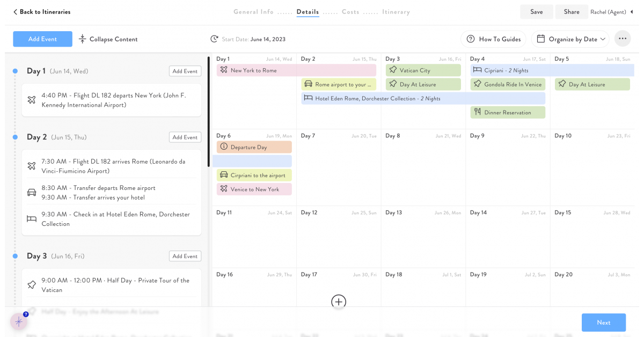644x337 pixels.
Task: Toggle Collapse Content in the toolbar
Action: [108, 39]
